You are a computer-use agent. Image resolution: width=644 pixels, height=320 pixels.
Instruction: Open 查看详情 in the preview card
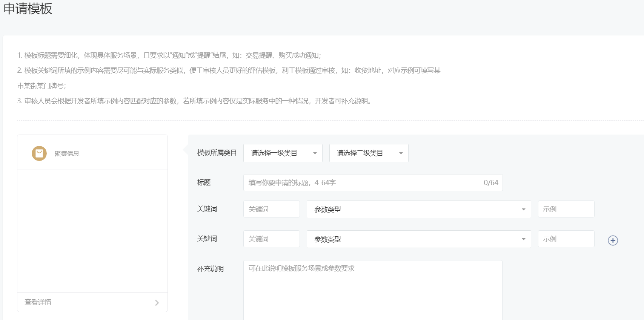tap(38, 302)
